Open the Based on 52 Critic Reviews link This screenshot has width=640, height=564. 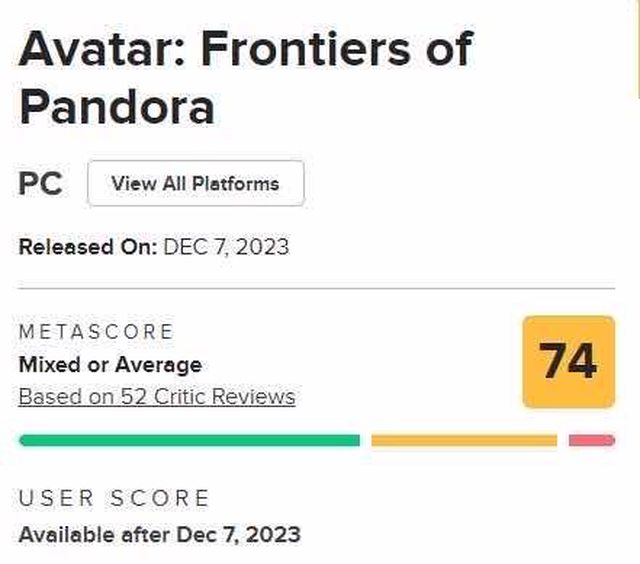tap(157, 397)
